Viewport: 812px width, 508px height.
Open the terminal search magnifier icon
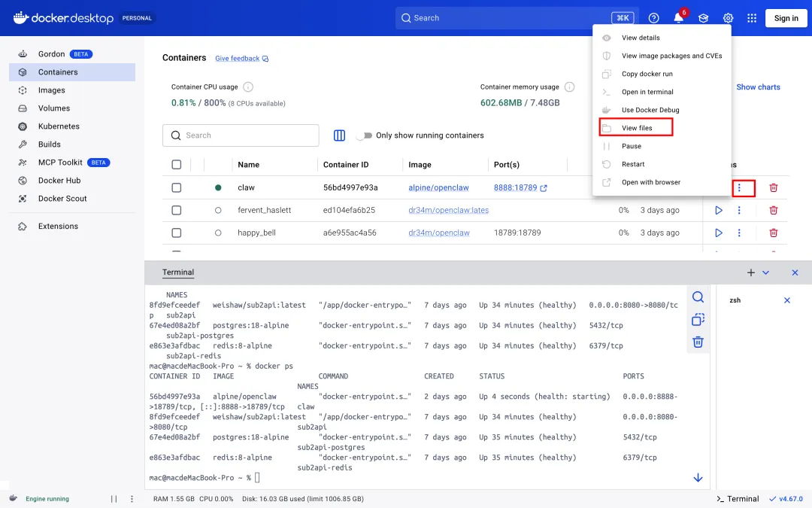(x=698, y=297)
